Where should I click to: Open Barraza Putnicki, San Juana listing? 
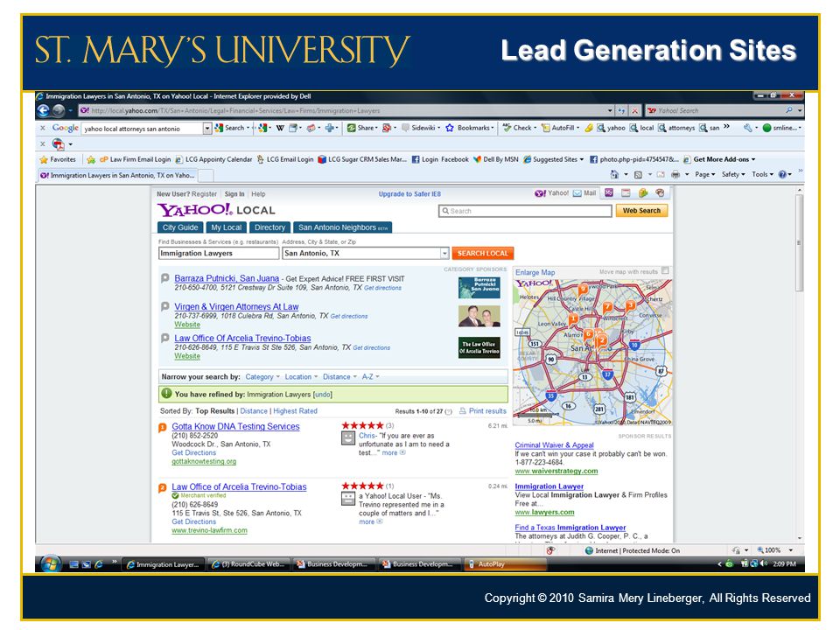227,278
